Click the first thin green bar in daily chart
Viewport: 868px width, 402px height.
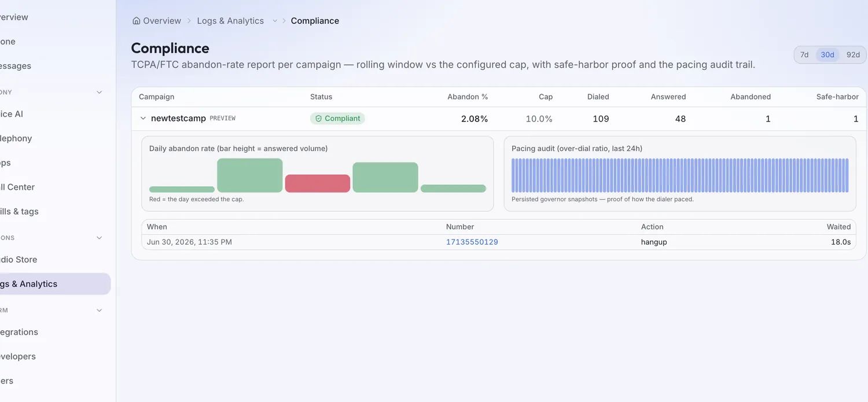coord(182,189)
